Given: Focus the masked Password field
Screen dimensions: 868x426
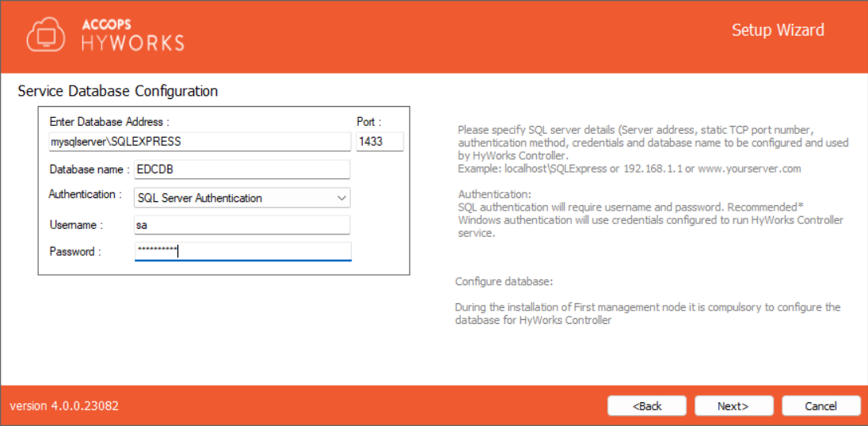Looking at the screenshot, I should coord(242,252).
